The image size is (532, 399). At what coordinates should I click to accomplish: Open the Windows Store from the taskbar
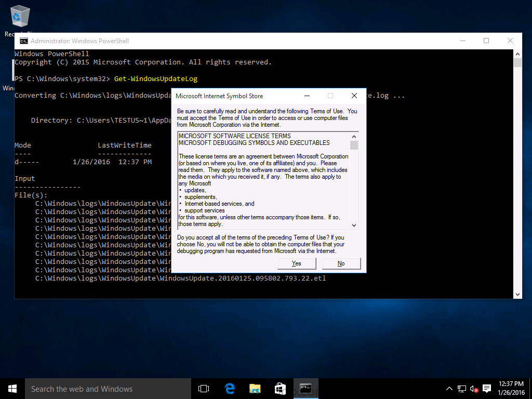[280, 389]
